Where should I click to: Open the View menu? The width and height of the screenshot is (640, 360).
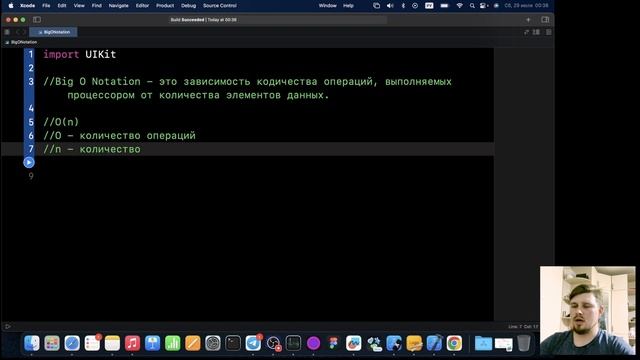click(79, 6)
